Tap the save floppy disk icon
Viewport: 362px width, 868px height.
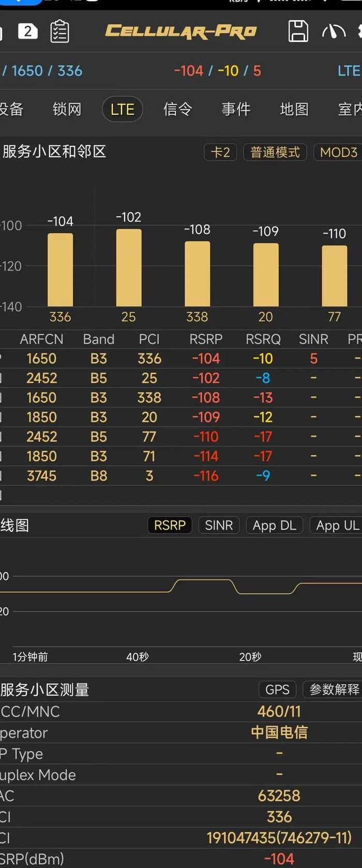tap(298, 31)
